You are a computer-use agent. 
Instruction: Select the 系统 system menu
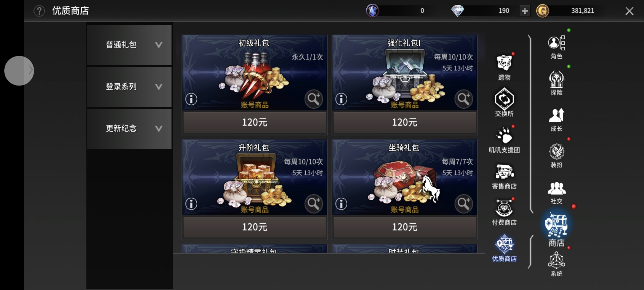click(x=556, y=264)
